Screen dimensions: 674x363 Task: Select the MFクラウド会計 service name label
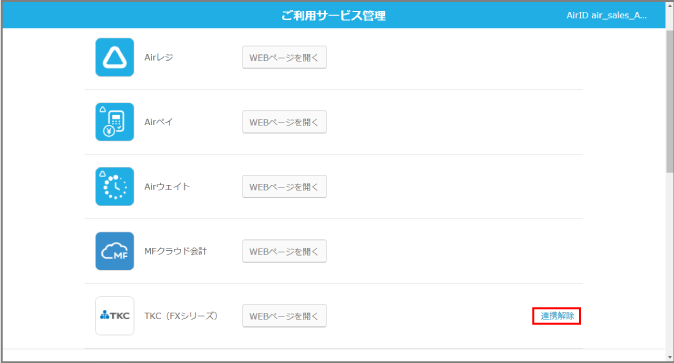[175, 251]
